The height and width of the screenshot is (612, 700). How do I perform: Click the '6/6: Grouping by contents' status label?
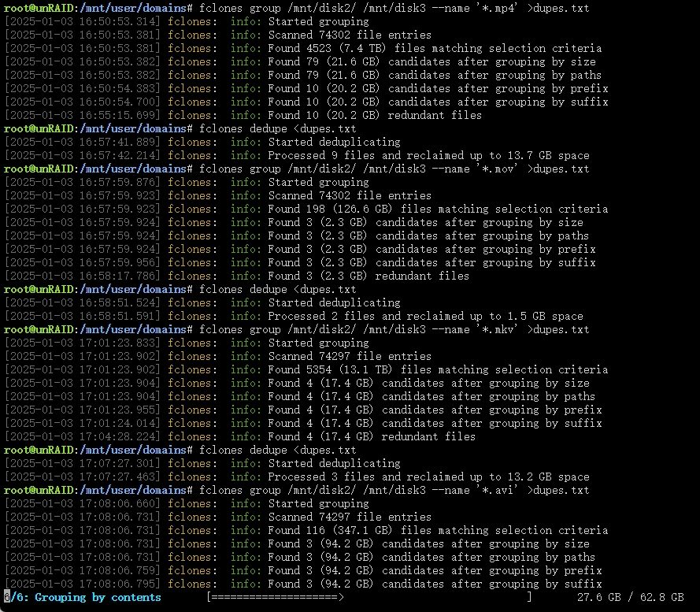click(83, 598)
